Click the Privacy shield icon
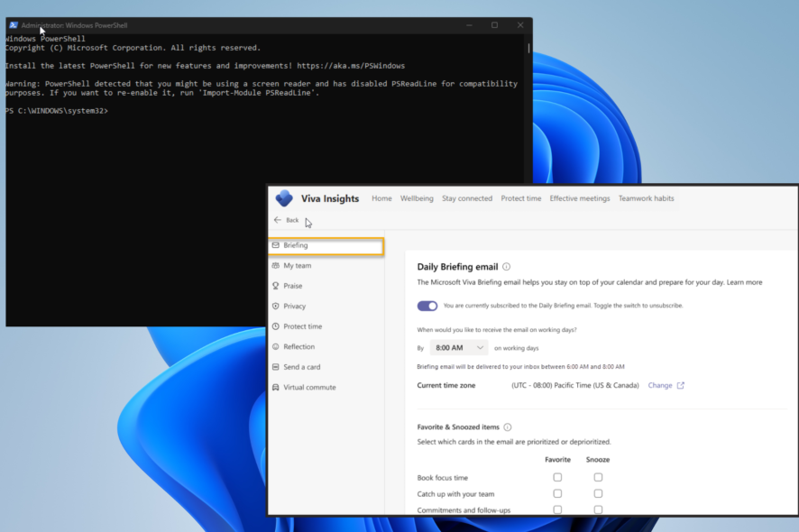 (276, 307)
